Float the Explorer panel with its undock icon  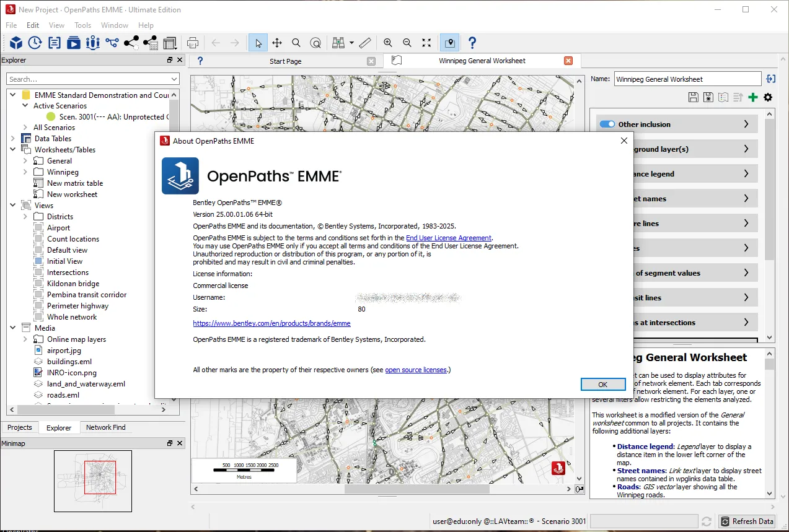point(170,60)
